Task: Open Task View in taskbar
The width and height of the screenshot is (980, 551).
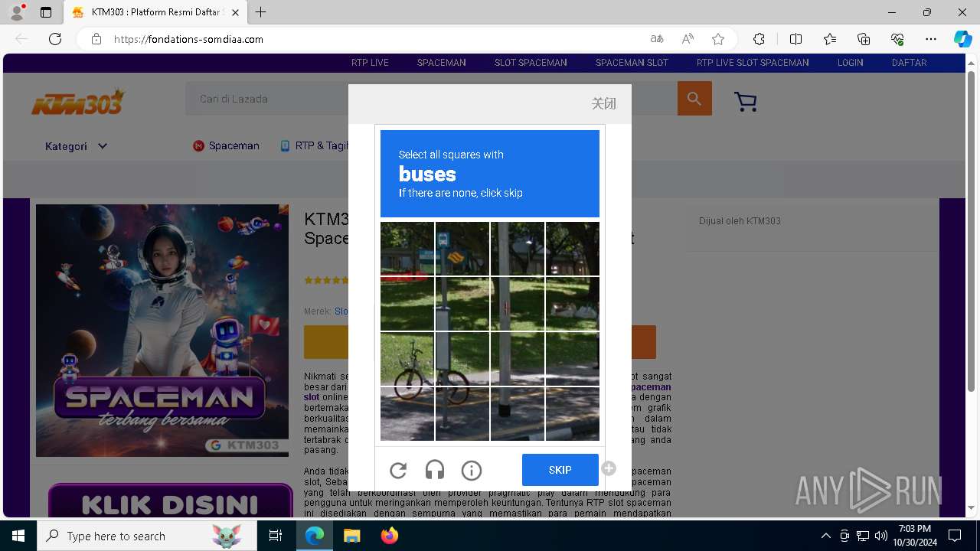Action: point(276,536)
